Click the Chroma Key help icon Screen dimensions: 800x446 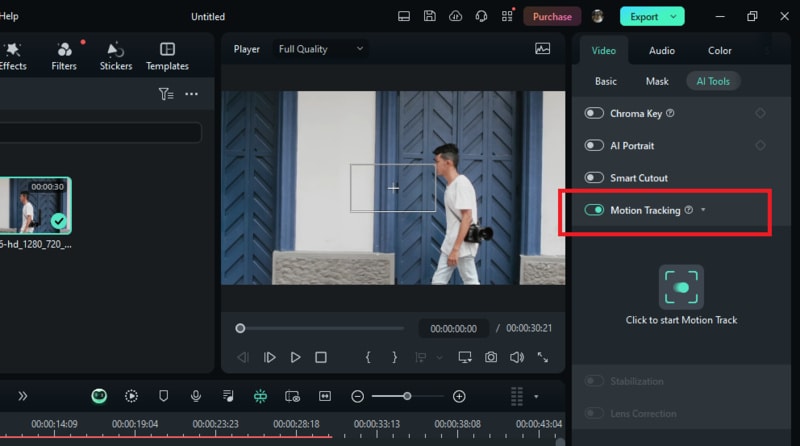click(670, 113)
